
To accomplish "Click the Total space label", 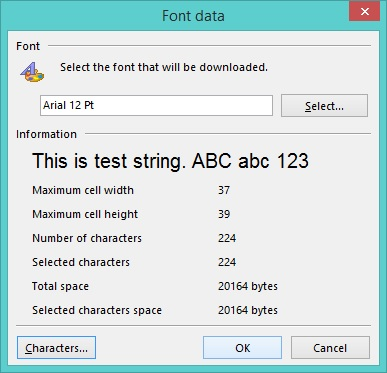I will click(x=60, y=286).
